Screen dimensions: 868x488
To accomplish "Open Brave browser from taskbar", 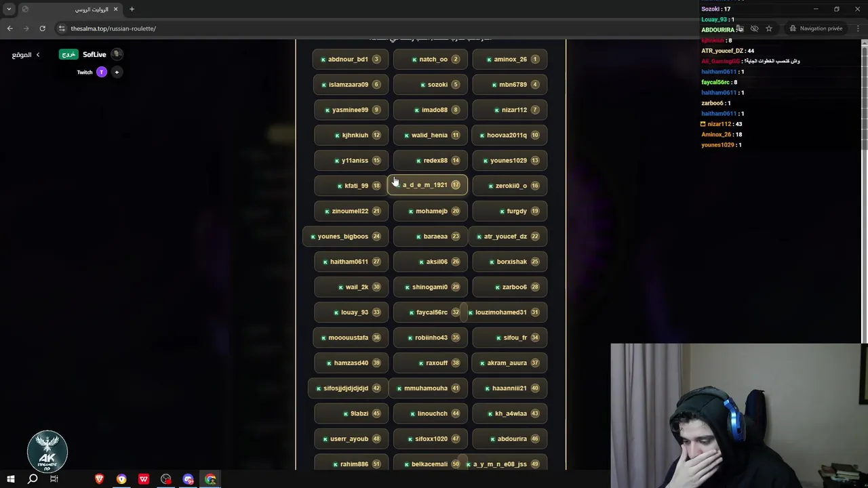I will point(99,479).
